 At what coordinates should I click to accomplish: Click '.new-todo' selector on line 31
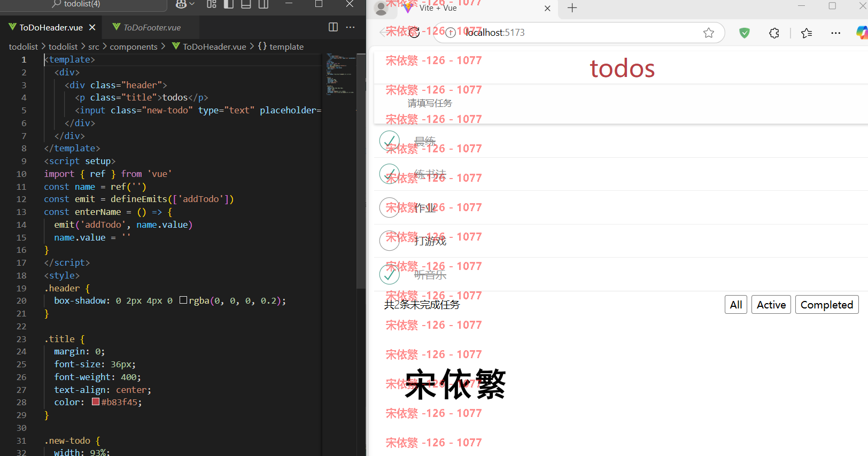[67, 440]
